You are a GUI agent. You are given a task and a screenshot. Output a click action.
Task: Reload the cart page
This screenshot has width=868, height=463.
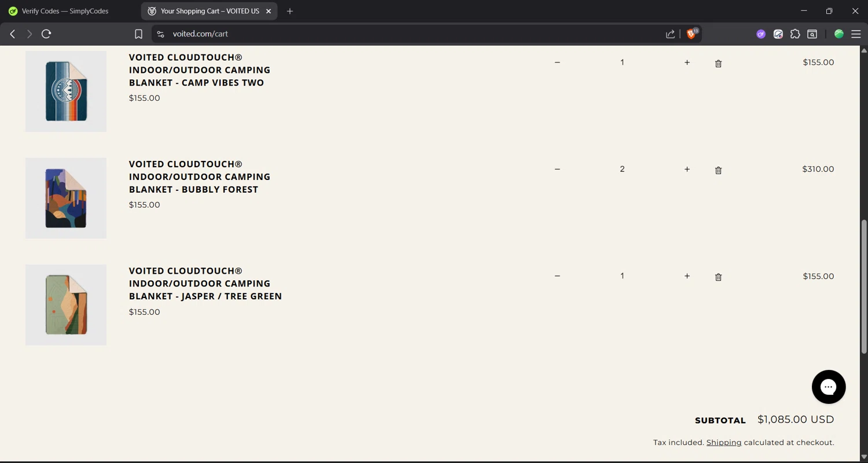[x=46, y=34]
